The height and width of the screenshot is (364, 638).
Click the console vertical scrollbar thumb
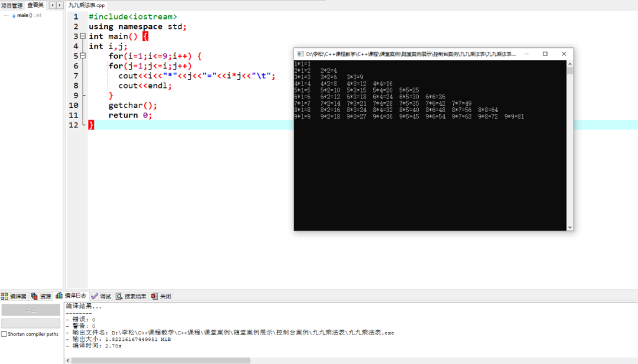click(570, 71)
